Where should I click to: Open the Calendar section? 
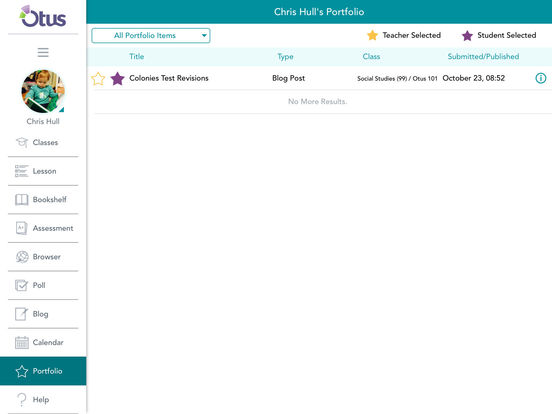pos(43,342)
